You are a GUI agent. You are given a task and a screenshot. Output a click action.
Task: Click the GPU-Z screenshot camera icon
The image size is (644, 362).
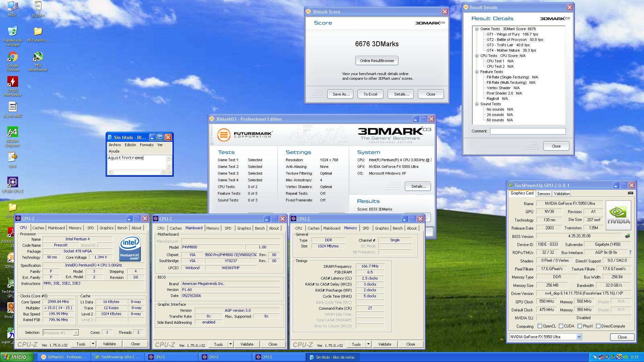(630, 193)
